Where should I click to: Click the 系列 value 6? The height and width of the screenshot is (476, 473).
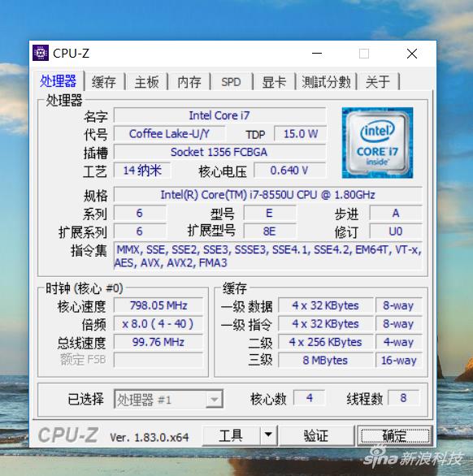point(140,213)
